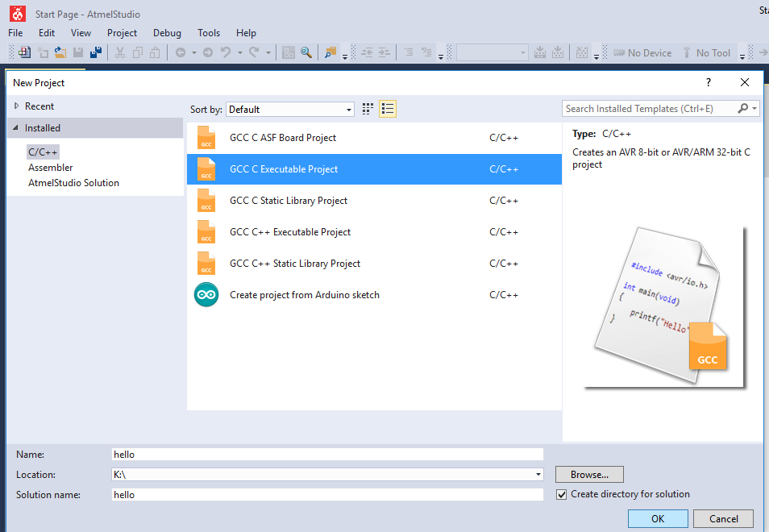Click the Cut scissors icon
Screen dimensions: 769x532
[x=120, y=52]
